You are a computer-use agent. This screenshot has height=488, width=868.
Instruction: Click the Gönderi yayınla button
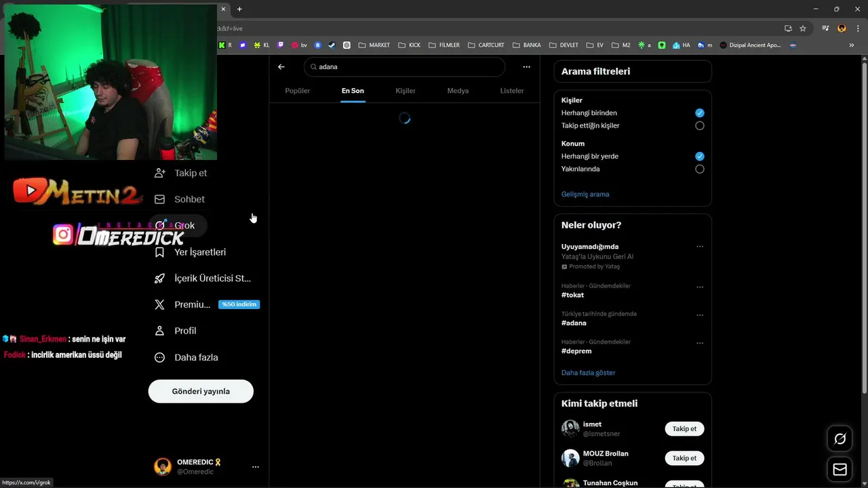[x=201, y=391]
